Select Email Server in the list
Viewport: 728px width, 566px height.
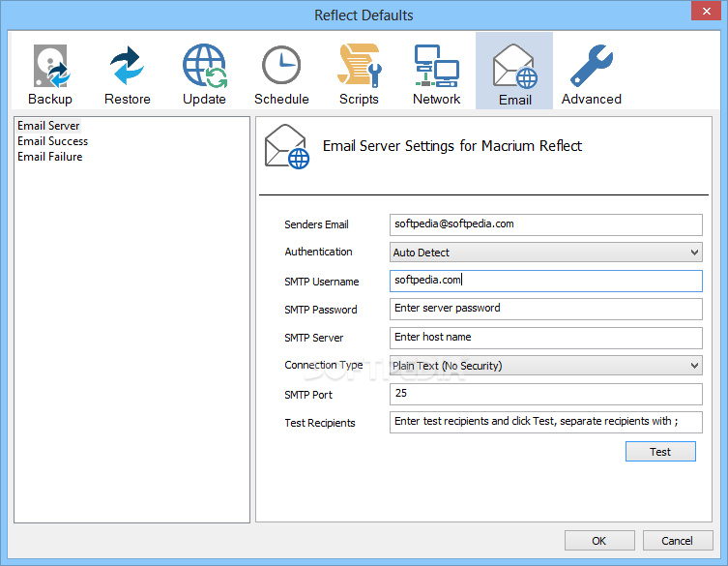[x=48, y=126]
